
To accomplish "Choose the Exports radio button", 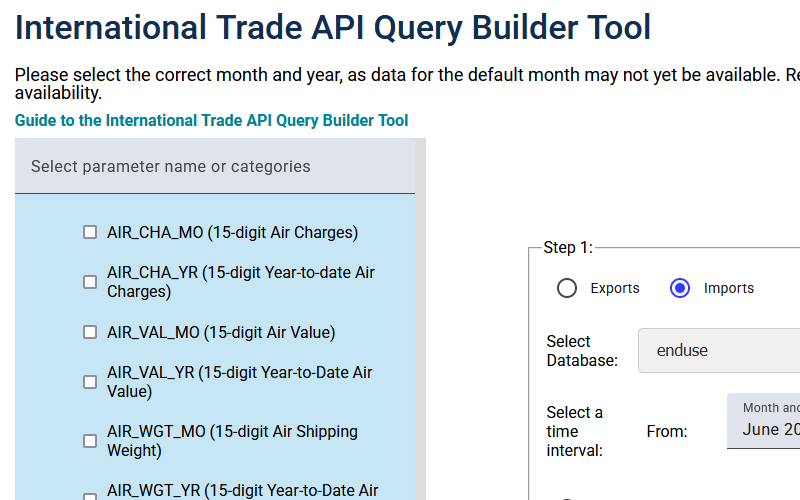I will [x=567, y=288].
